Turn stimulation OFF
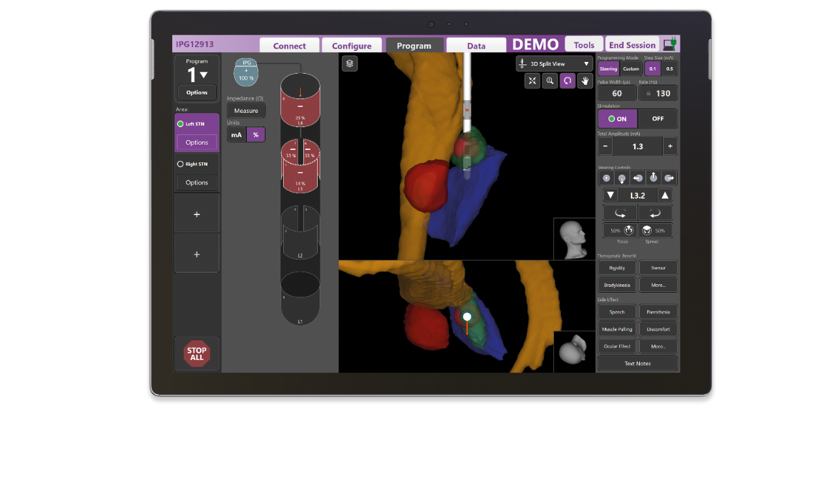The height and width of the screenshot is (504, 835). click(658, 119)
